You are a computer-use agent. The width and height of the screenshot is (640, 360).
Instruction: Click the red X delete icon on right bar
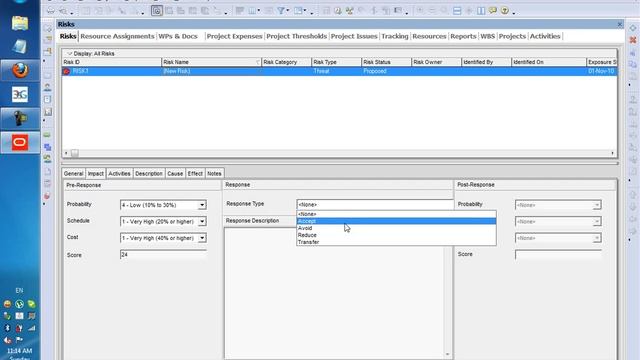[x=633, y=40]
